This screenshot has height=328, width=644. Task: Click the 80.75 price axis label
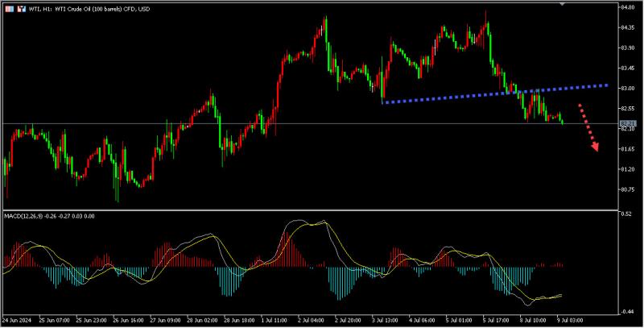pyautogui.click(x=627, y=189)
